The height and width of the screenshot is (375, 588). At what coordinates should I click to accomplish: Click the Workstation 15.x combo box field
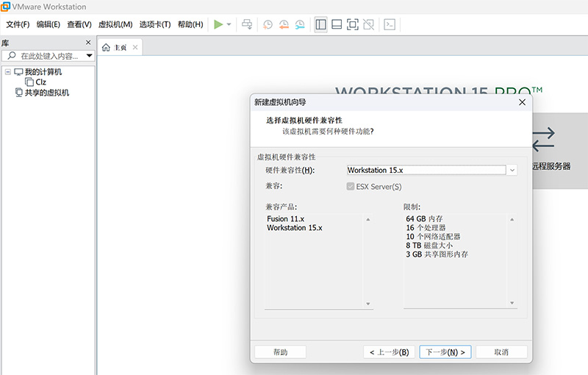(426, 171)
